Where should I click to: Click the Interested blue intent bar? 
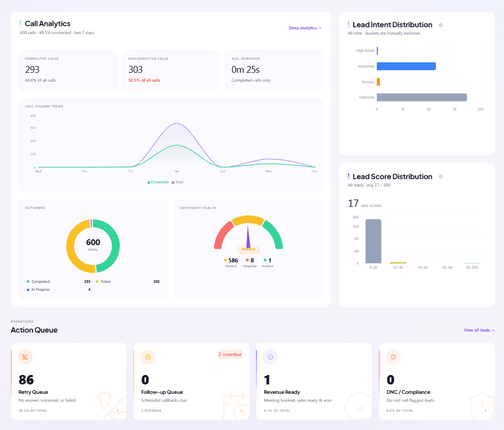[406, 66]
